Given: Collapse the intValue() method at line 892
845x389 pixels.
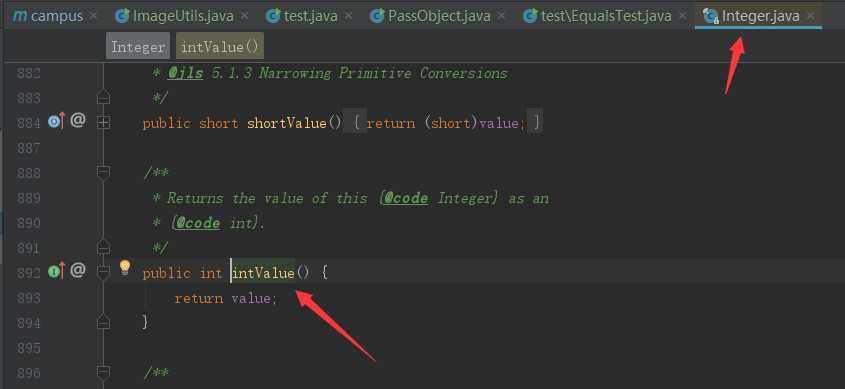Looking at the screenshot, I should [x=103, y=272].
